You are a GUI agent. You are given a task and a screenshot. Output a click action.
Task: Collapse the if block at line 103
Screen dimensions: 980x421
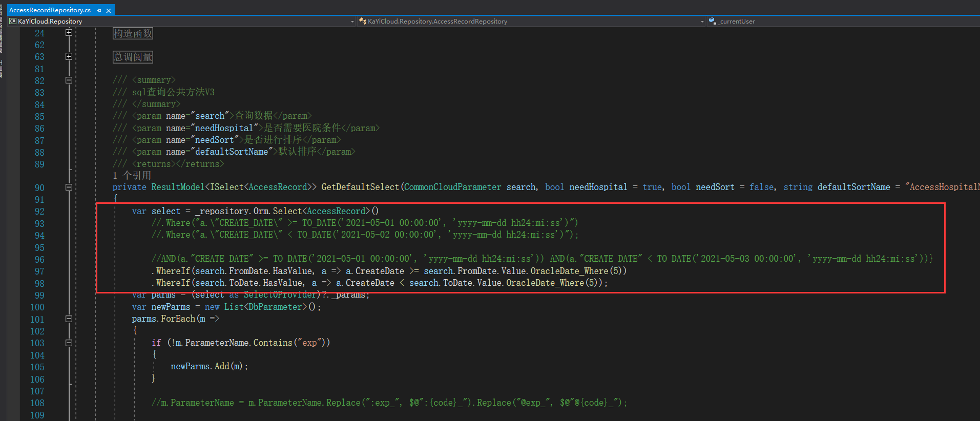69,343
